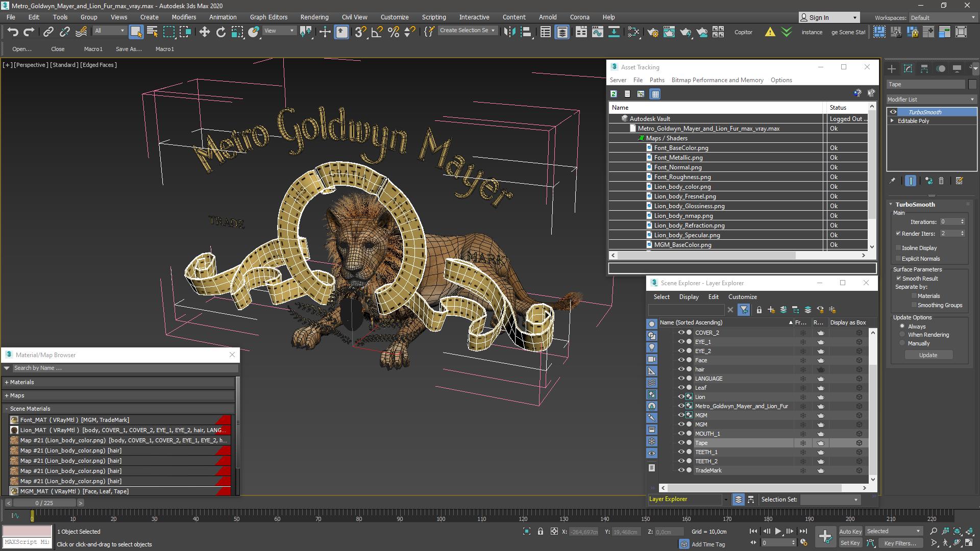The height and width of the screenshot is (551, 980).
Task: Click Remove modifier trash icon
Action: (x=941, y=181)
